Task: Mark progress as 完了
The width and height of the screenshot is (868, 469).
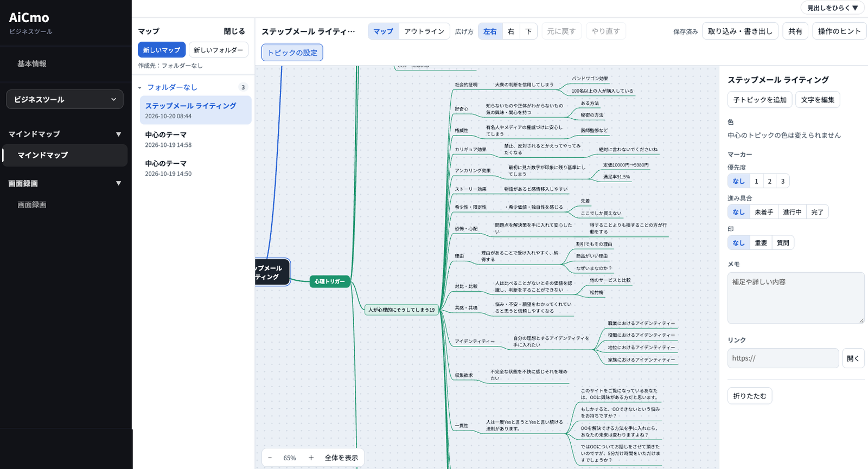Action: click(818, 212)
